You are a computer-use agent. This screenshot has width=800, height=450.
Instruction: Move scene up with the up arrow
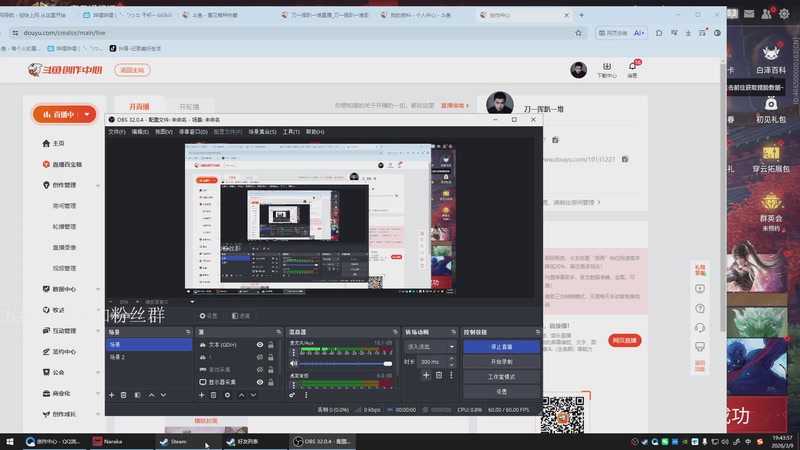pos(152,395)
